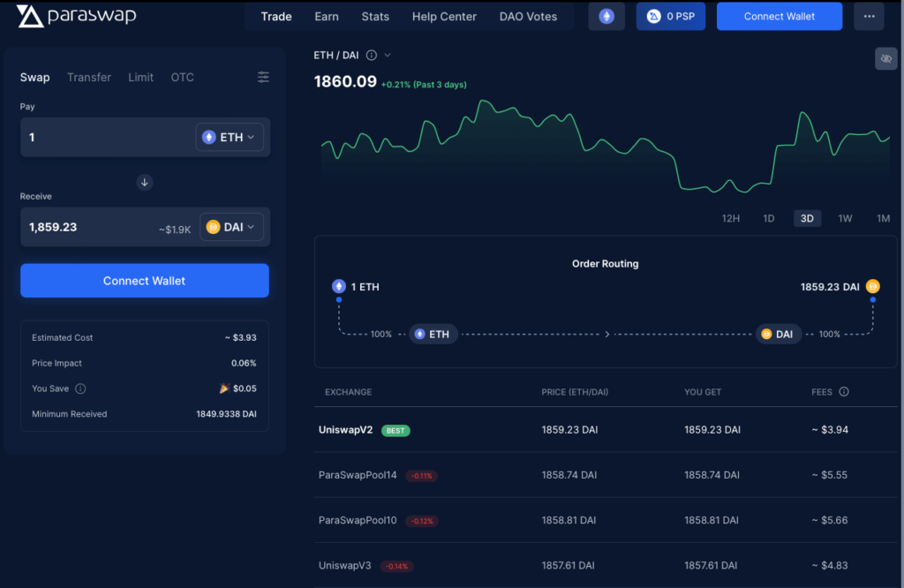Click the Pay amount input field
Screen dimensions: 904x588
(x=106, y=137)
